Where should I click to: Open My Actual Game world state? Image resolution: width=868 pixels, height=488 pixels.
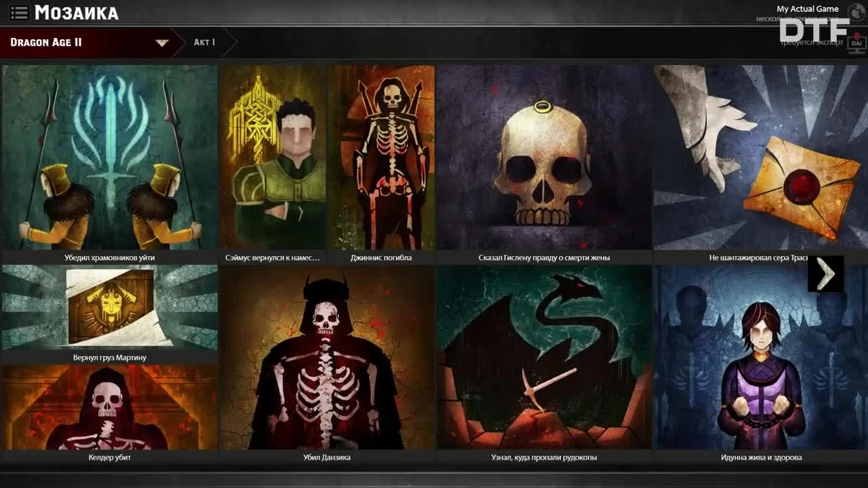808,9
